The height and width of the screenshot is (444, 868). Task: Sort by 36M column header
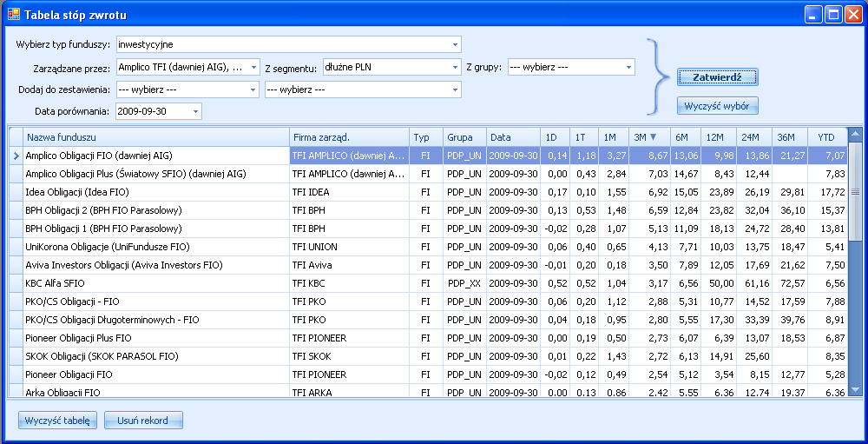pyautogui.click(x=790, y=137)
